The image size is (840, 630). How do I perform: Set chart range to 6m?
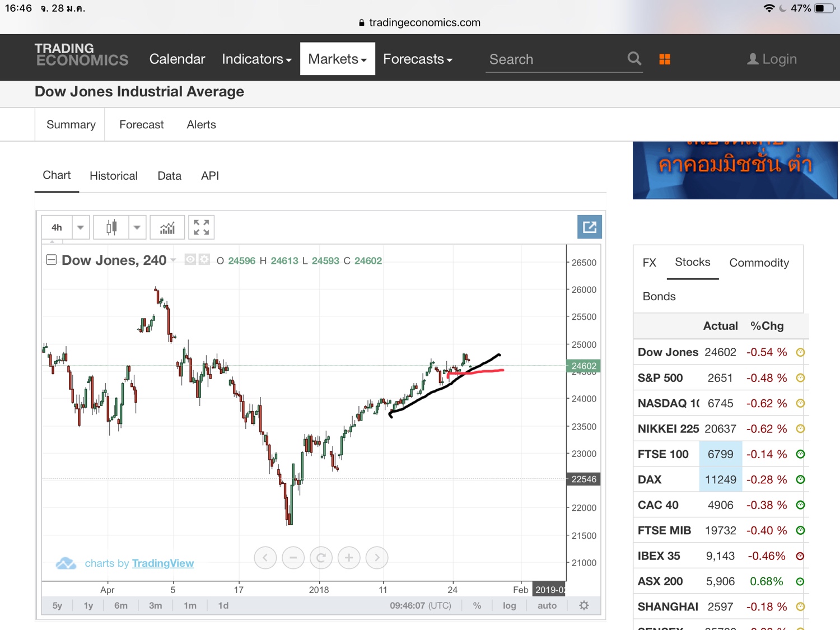click(121, 605)
